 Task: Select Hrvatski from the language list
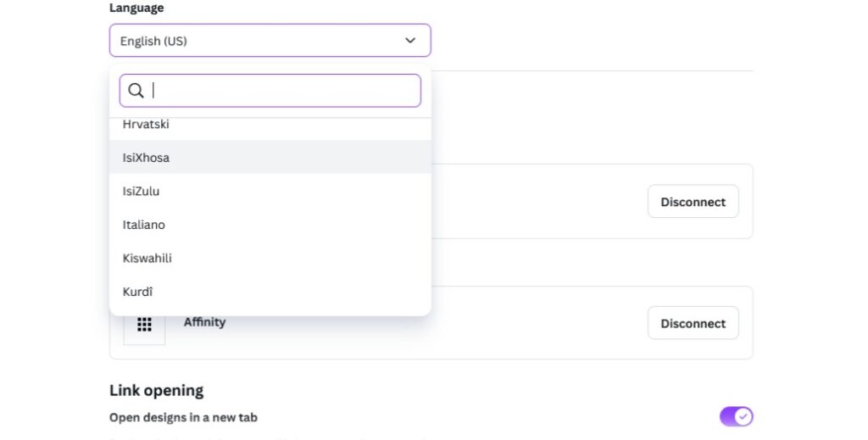146,125
